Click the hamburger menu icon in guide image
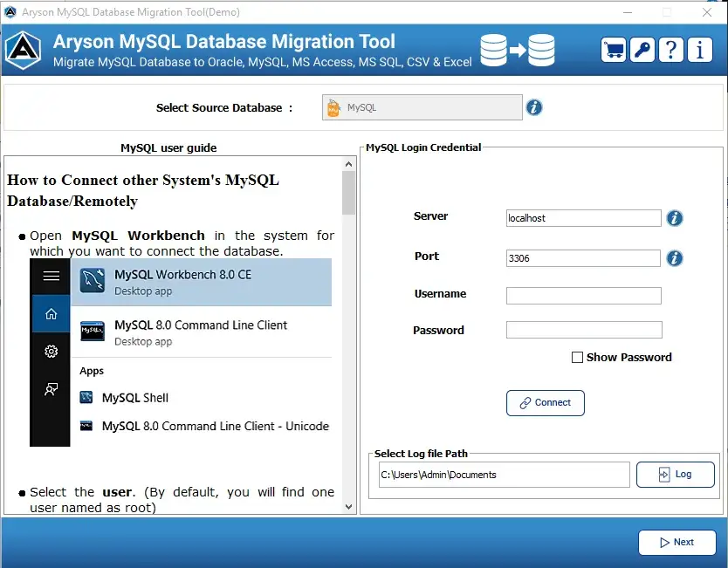Image resolution: width=728 pixels, height=568 pixels. click(52, 276)
